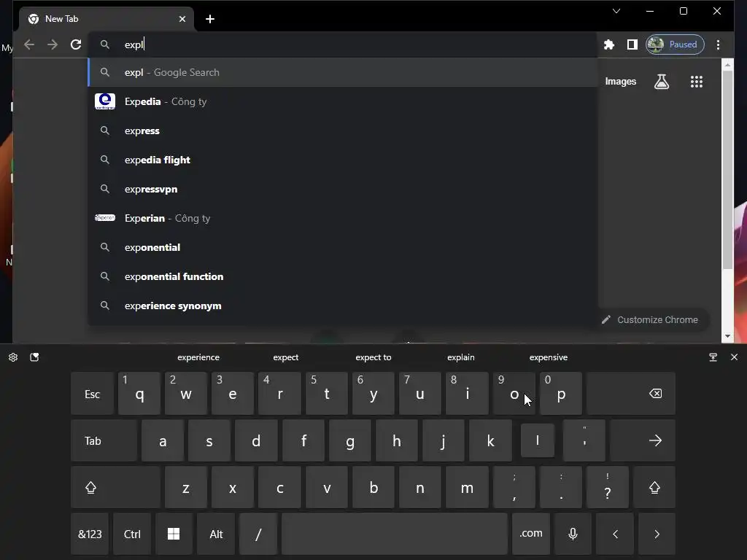747x560 pixels.
Task: Open the Images link
Action: (x=620, y=82)
